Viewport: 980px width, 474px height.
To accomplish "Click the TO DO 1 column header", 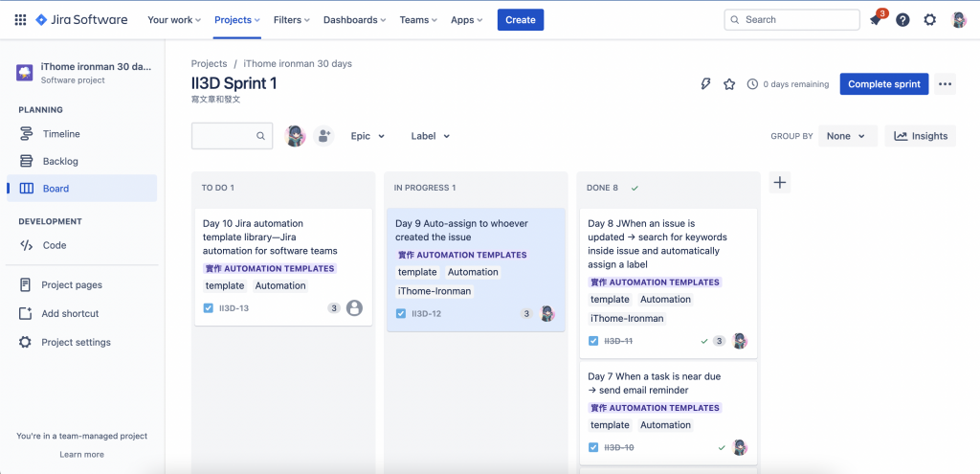I will 218,188.
